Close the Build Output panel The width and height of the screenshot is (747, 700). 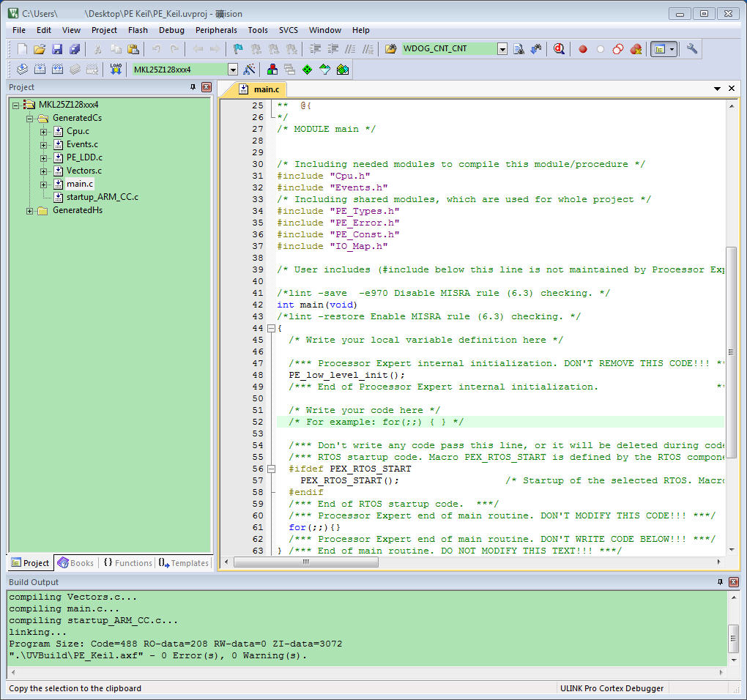(x=734, y=582)
